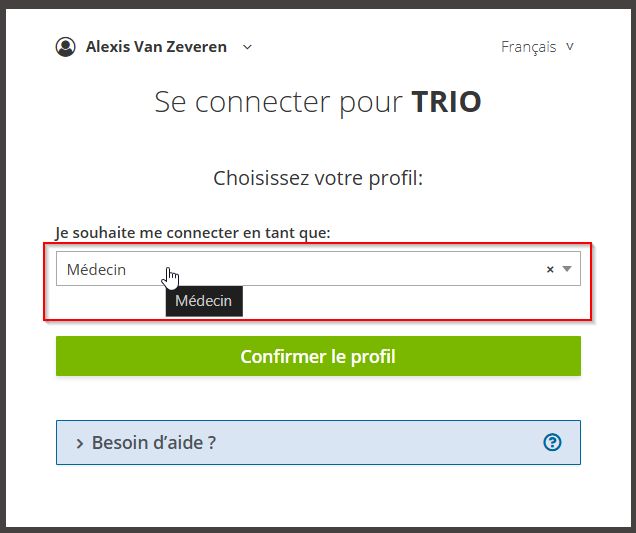Click the Confirmer le profil text
Screen dimensions: 636x533
(318, 357)
